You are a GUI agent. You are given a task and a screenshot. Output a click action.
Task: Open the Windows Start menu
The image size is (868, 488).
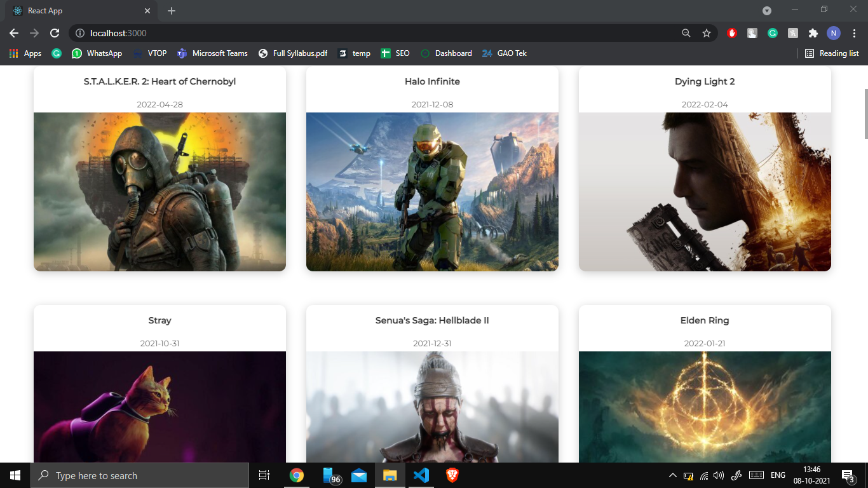[15, 475]
